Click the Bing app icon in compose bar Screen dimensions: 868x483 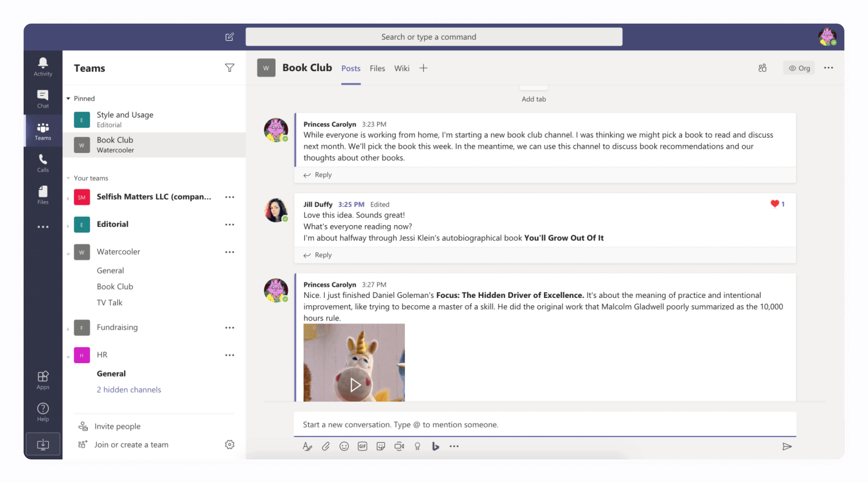(x=435, y=446)
